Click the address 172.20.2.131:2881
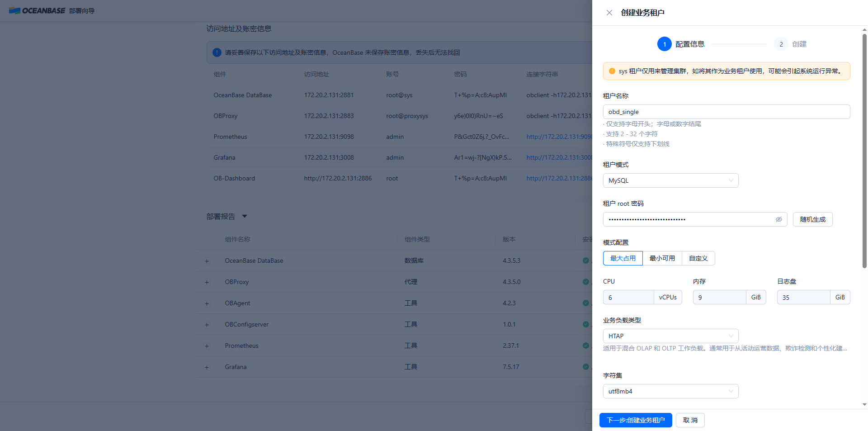868x431 pixels. pos(329,95)
